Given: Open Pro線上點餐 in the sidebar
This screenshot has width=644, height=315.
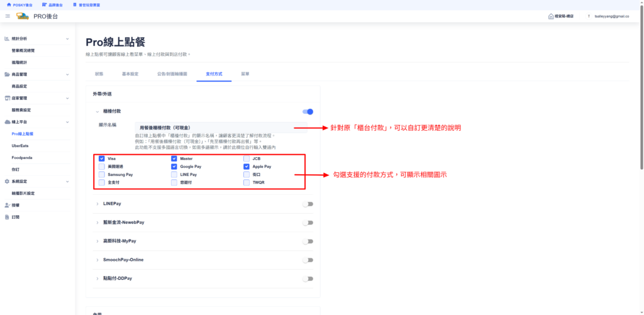Looking at the screenshot, I should (x=23, y=134).
